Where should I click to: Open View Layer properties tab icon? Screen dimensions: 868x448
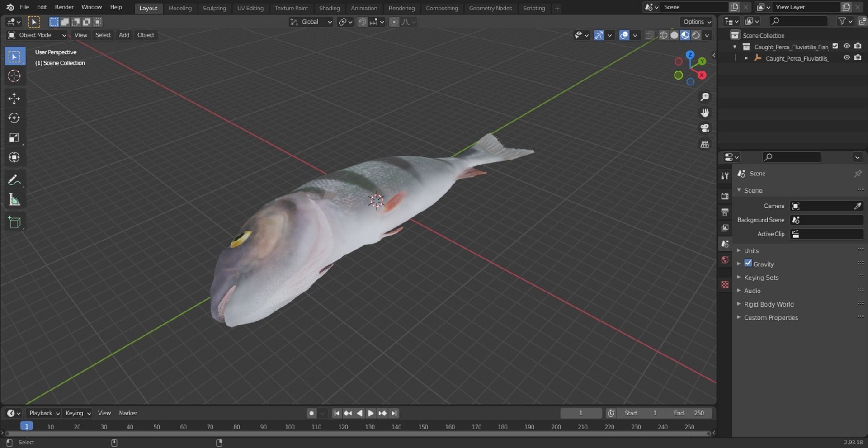pyautogui.click(x=725, y=228)
